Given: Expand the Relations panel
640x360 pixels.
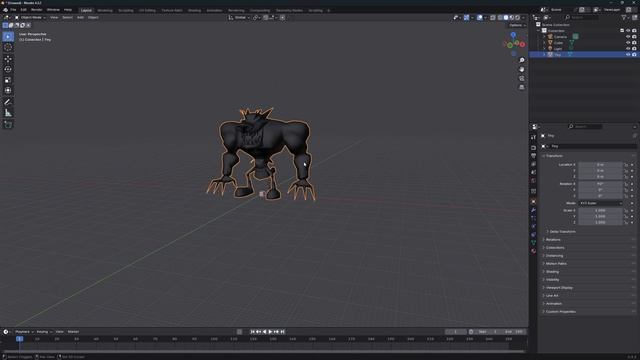Looking at the screenshot, I should (553, 240).
